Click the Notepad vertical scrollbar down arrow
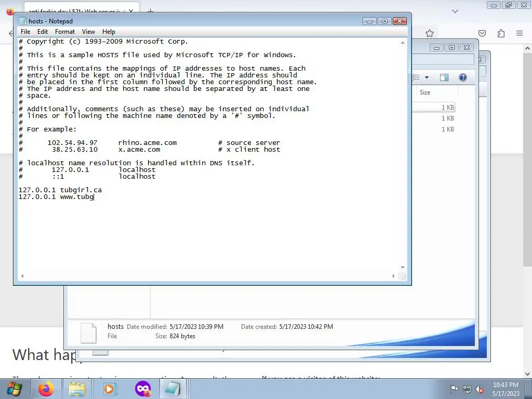 (403, 268)
